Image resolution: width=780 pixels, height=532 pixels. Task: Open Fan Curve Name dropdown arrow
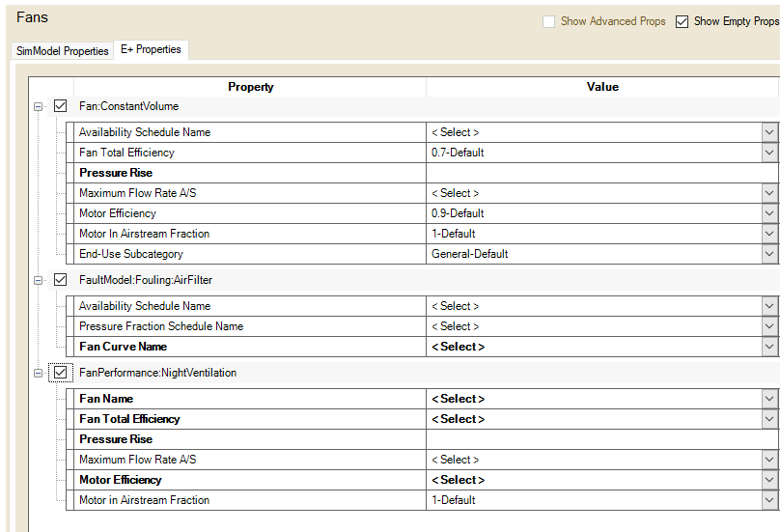click(x=769, y=347)
